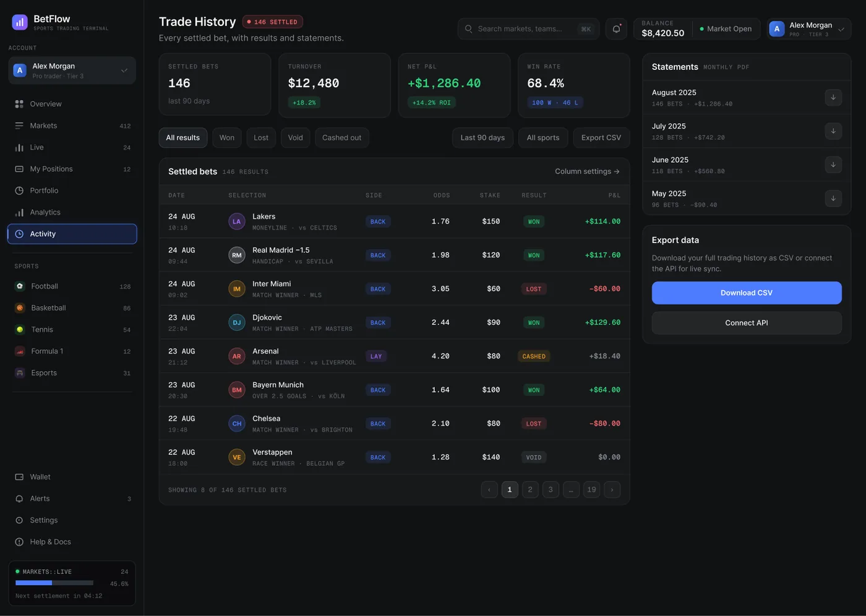Screen dimensions: 866x616
Task: Open Settings in the sidebar
Action: click(72, 520)
